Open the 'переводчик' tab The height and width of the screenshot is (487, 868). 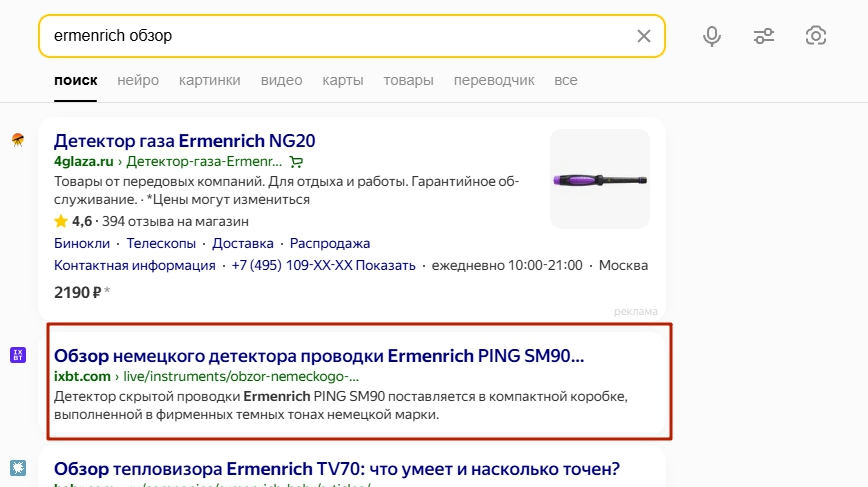494,80
